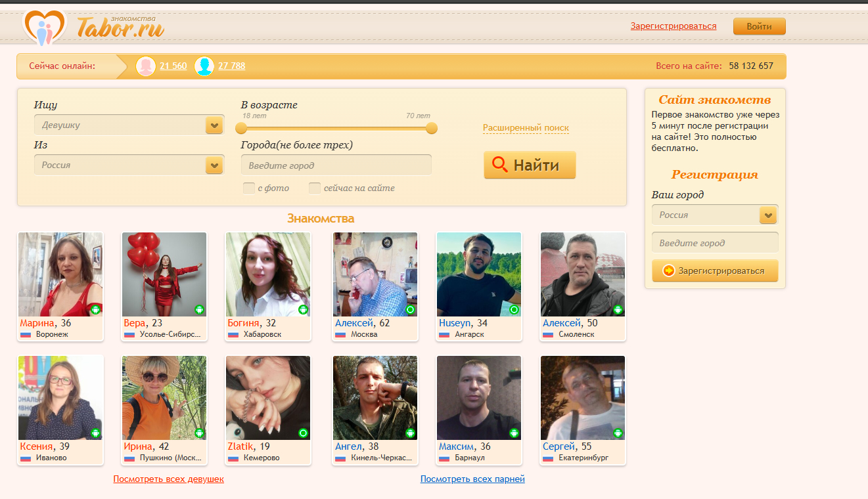Click the minimum age slider handle
This screenshot has height=499, width=868.
(x=241, y=128)
